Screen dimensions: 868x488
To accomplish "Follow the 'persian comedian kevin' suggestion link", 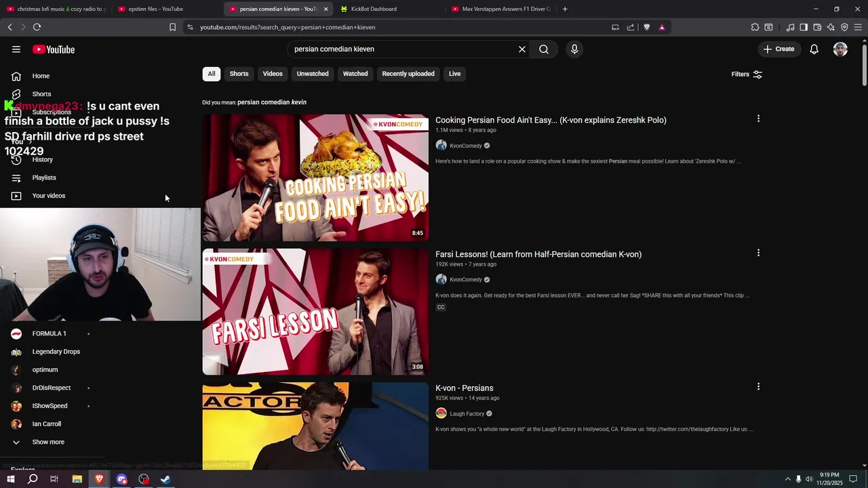I will point(272,102).
